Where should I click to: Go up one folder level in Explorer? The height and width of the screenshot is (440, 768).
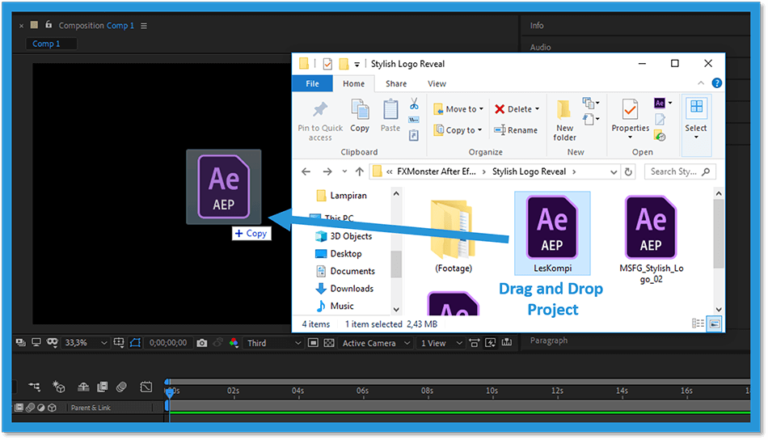coord(360,171)
